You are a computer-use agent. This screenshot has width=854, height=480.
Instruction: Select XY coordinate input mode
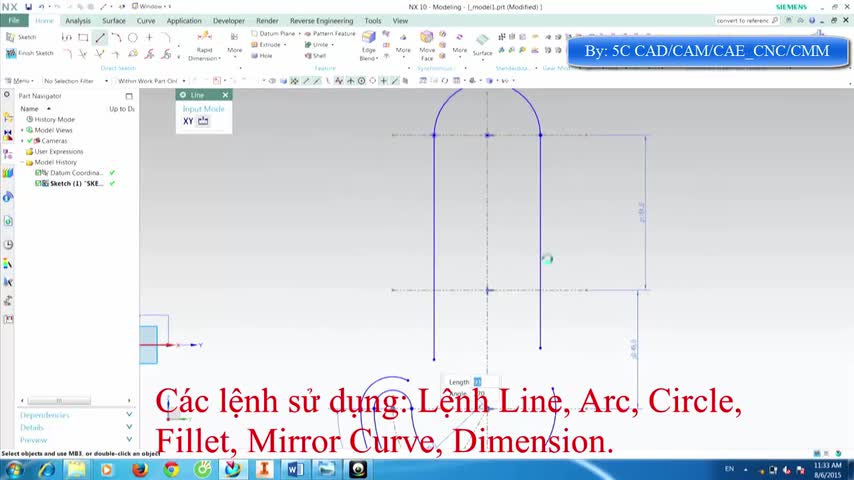coord(188,121)
